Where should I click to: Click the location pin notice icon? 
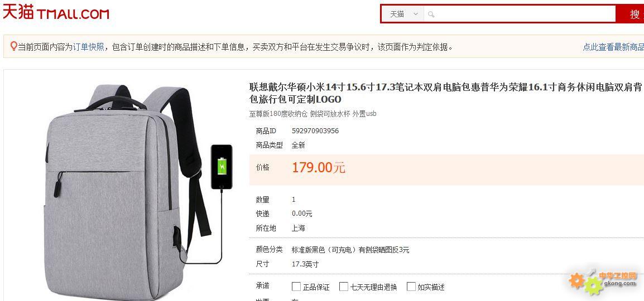13,46
